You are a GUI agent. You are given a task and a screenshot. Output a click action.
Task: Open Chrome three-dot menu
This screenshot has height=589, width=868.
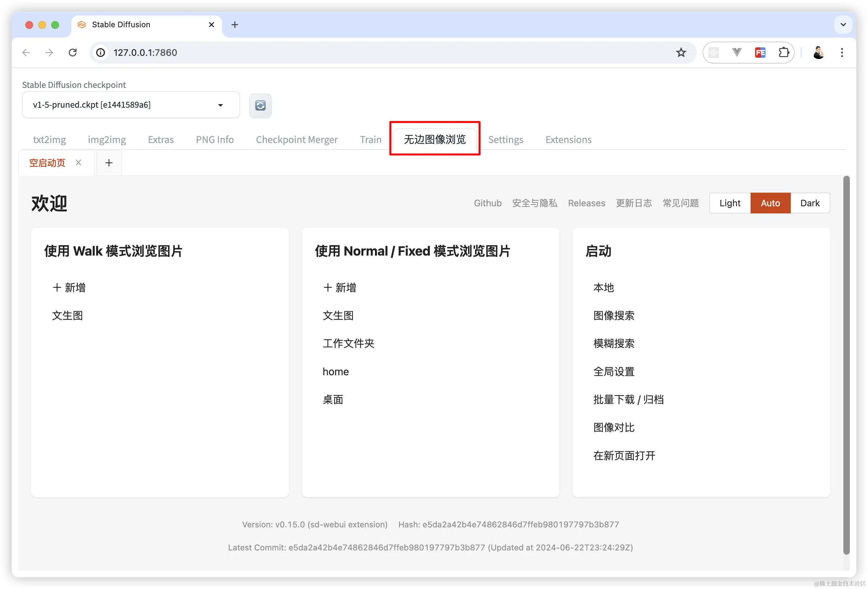842,53
